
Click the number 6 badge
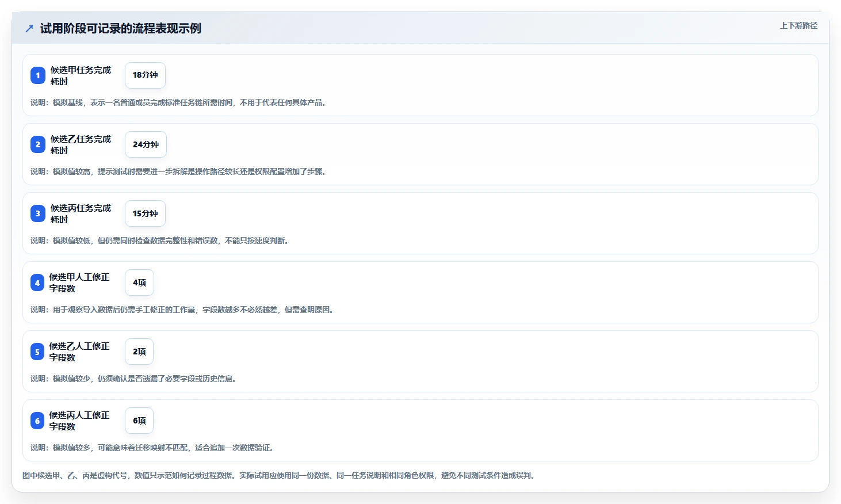[x=37, y=421]
